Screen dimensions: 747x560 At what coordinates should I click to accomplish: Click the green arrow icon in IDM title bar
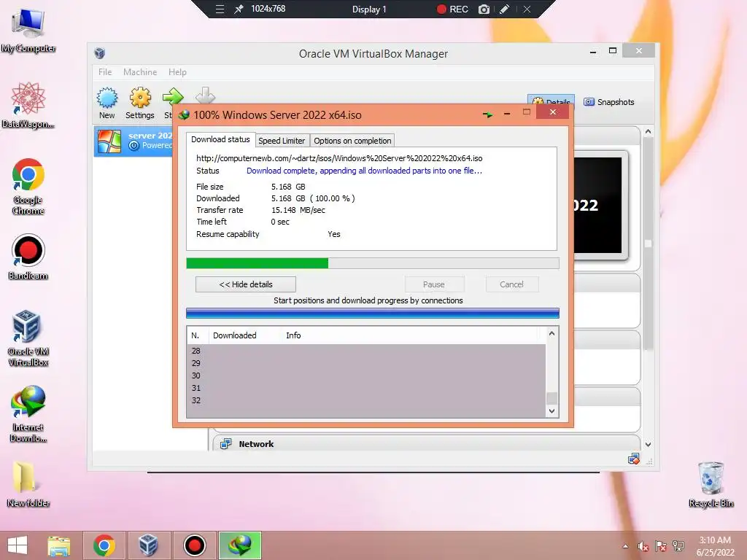click(487, 114)
